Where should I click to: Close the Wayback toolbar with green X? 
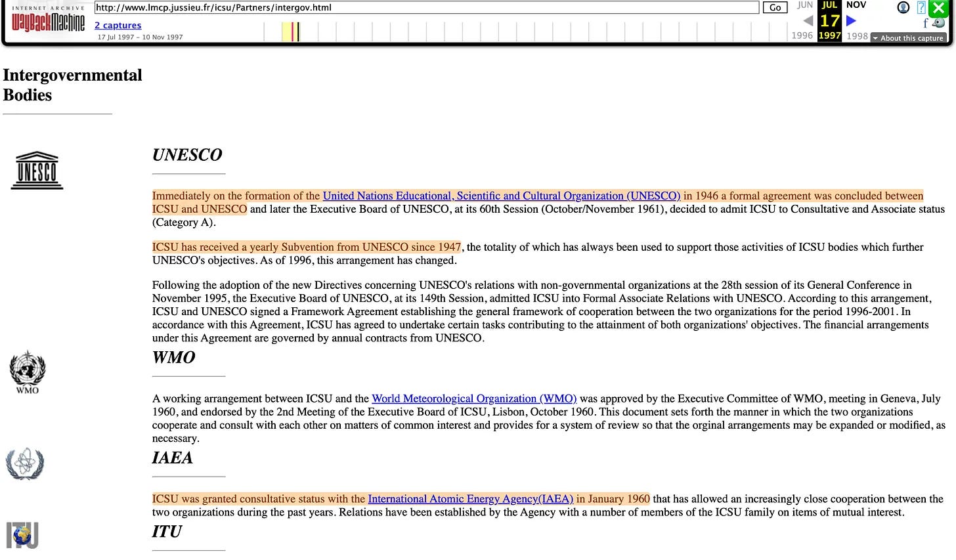(x=939, y=9)
